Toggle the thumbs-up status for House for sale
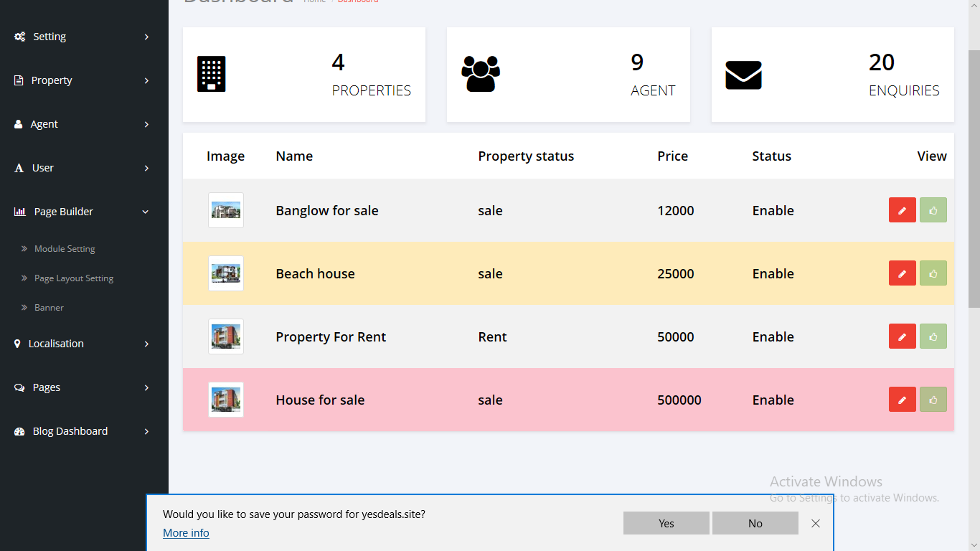980x551 pixels. [933, 400]
